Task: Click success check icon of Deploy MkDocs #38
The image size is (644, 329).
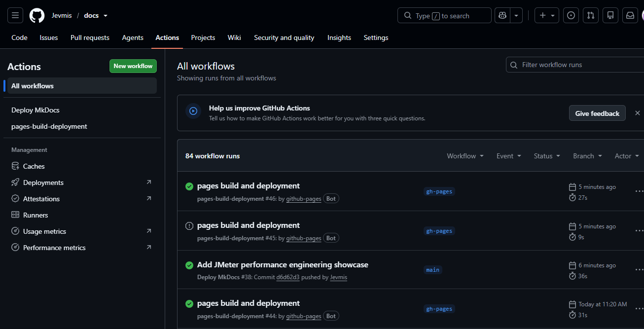Action: pos(189,265)
